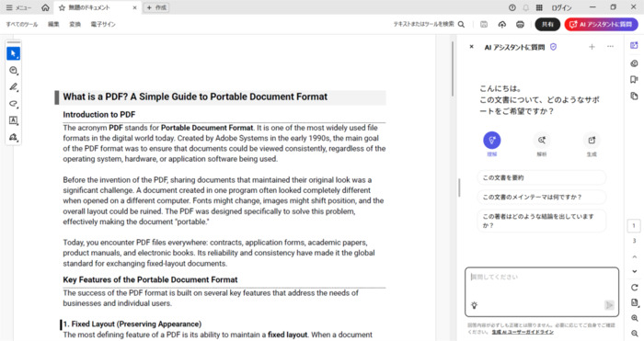Image resolution: width=644 pixels, height=341 pixels.
Task: Click the print icon
Action: (520, 25)
